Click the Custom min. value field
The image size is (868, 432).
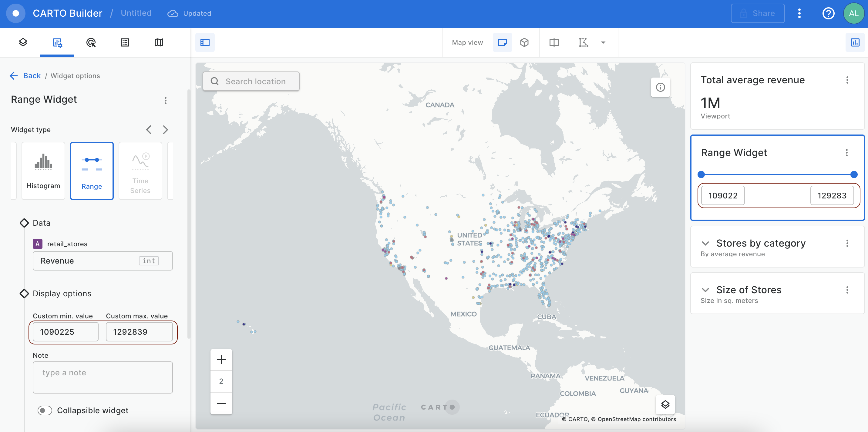coord(66,332)
